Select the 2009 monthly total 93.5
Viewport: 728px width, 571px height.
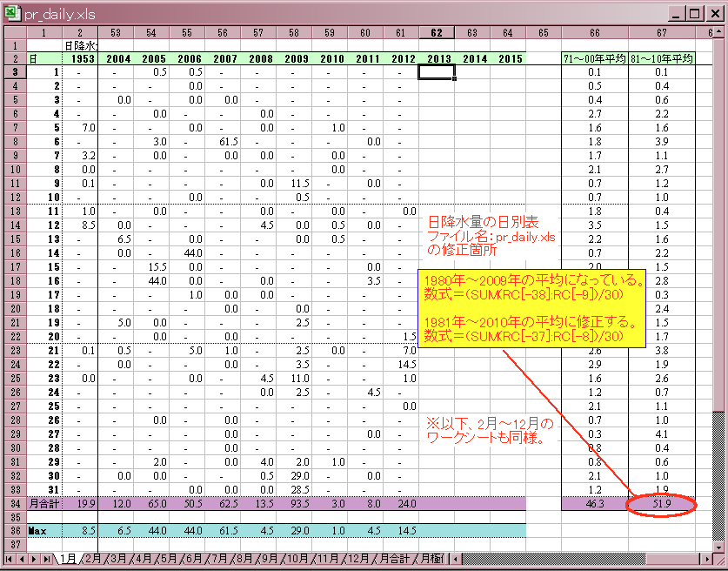pyautogui.click(x=294, y=504)
